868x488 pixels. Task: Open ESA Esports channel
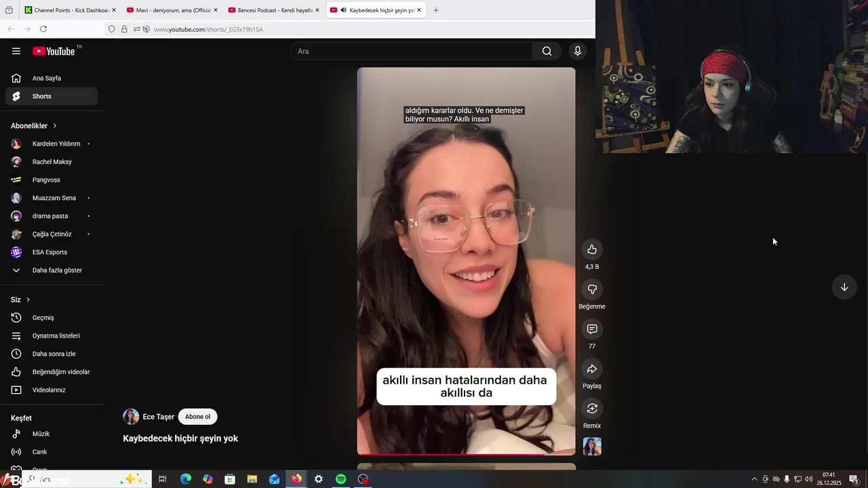click(x=52, y=252)
